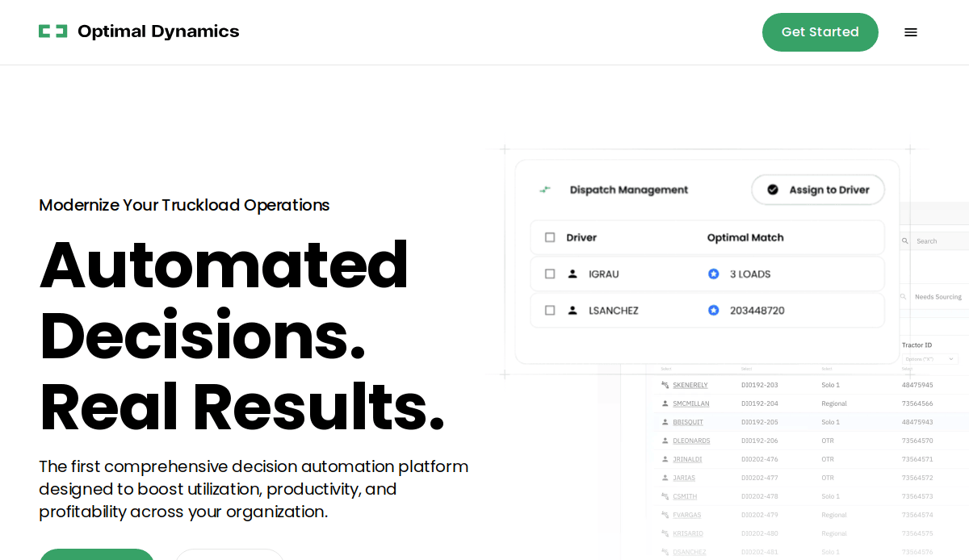Click the person icon beside SMCMILLAN
The image size is (969, 560).
click(x=665, y=403)
